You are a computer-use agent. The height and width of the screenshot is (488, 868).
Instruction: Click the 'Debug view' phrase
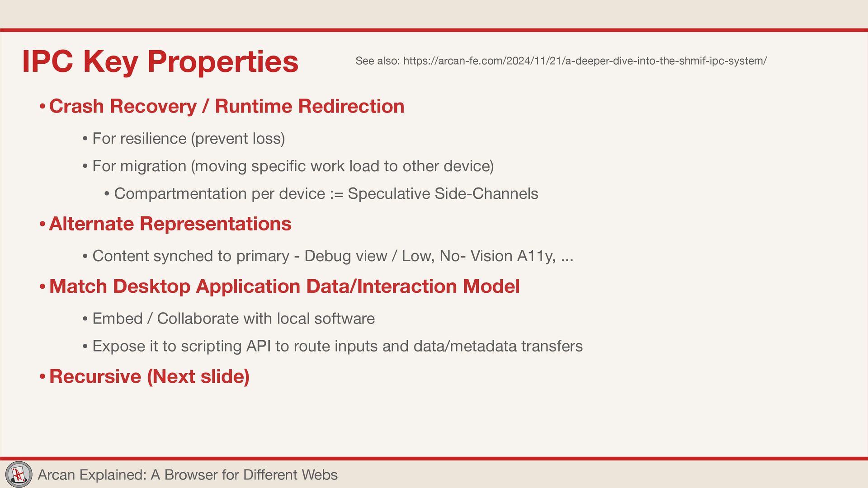345,256
